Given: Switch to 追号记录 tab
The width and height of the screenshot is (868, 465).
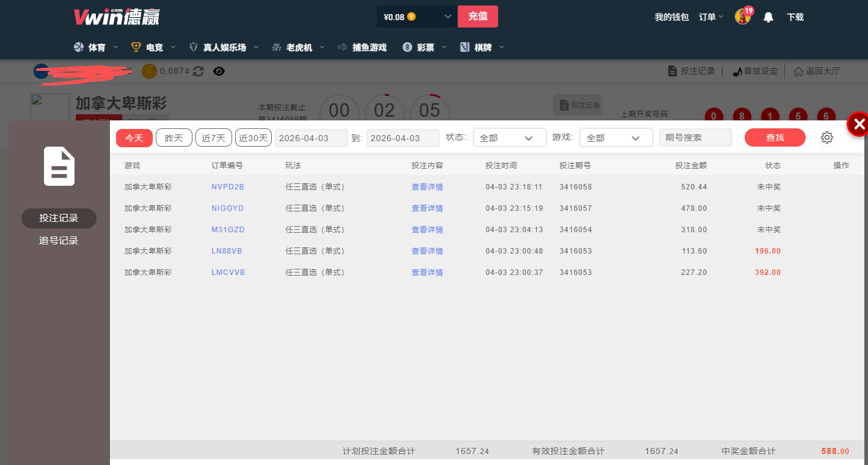Looking at the screenshot, I should coord(59,241).
